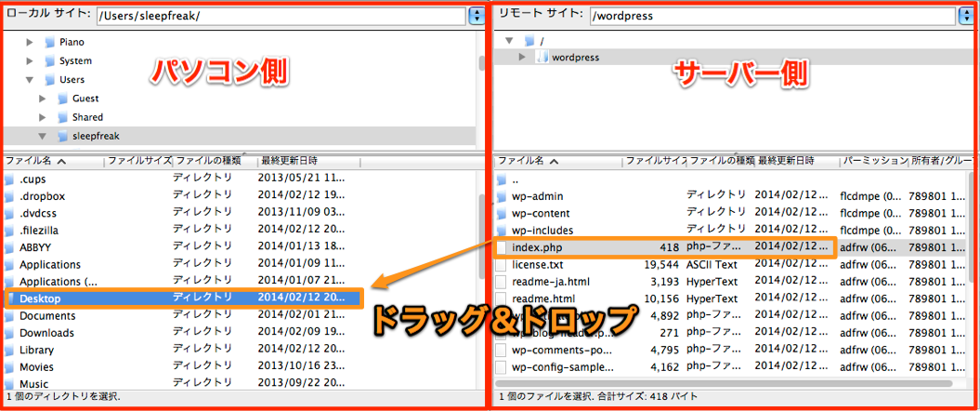
Task: Click the readme-ja.html file icon
Action: tap(502, 282)
